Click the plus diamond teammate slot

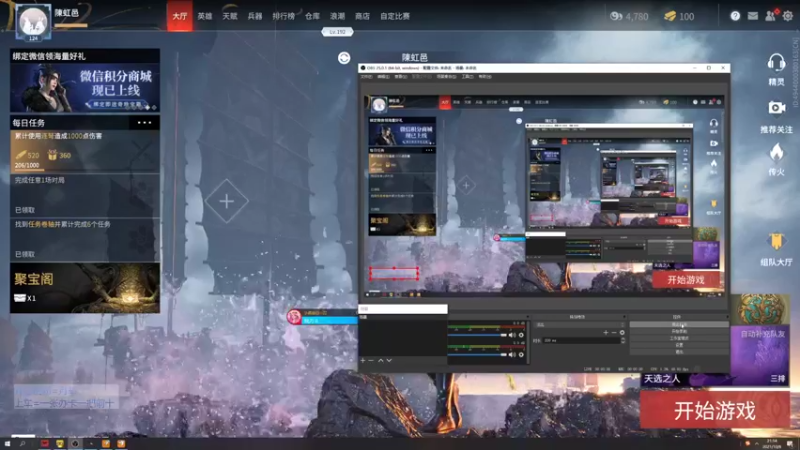point(227,201)
